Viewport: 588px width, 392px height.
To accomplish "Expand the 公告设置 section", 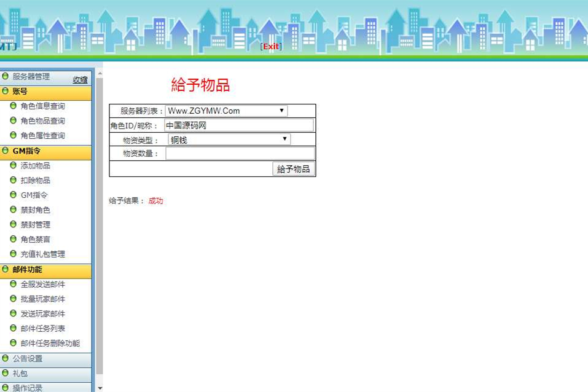I will (28, 359).
